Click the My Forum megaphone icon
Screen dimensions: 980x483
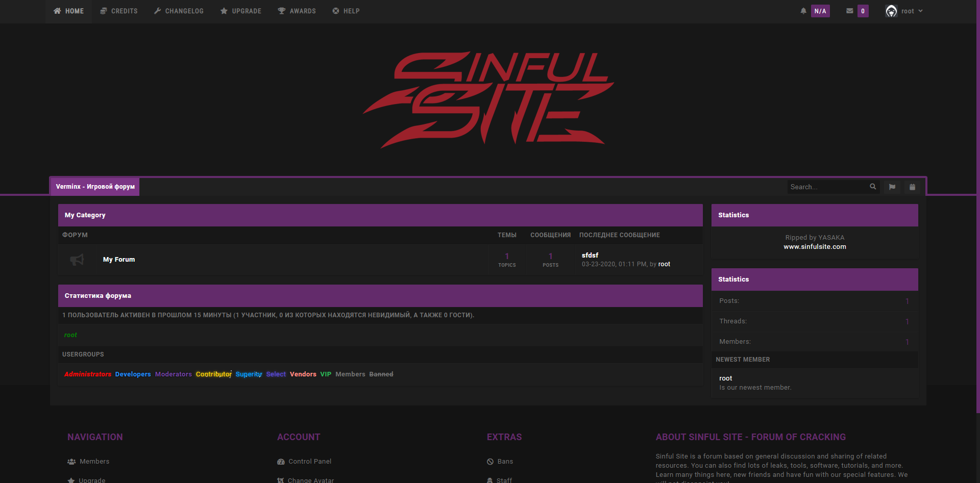pos(77,260)
